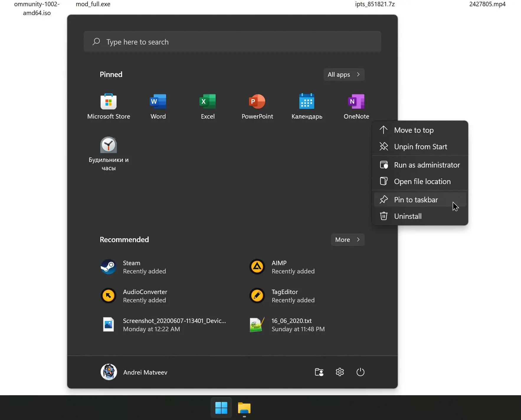This screenshot has width=521, height=420.
Task: Select ipts_851821.7z desktop file
Action: 375,4
